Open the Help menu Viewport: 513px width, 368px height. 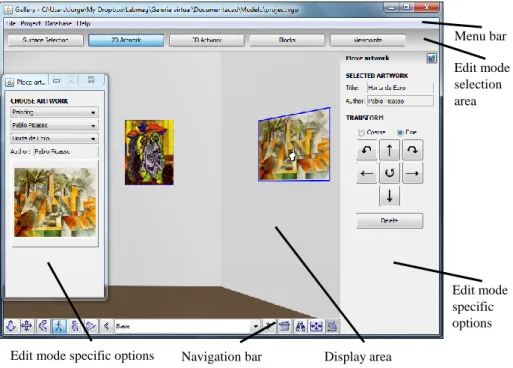[x=83, y=23]
